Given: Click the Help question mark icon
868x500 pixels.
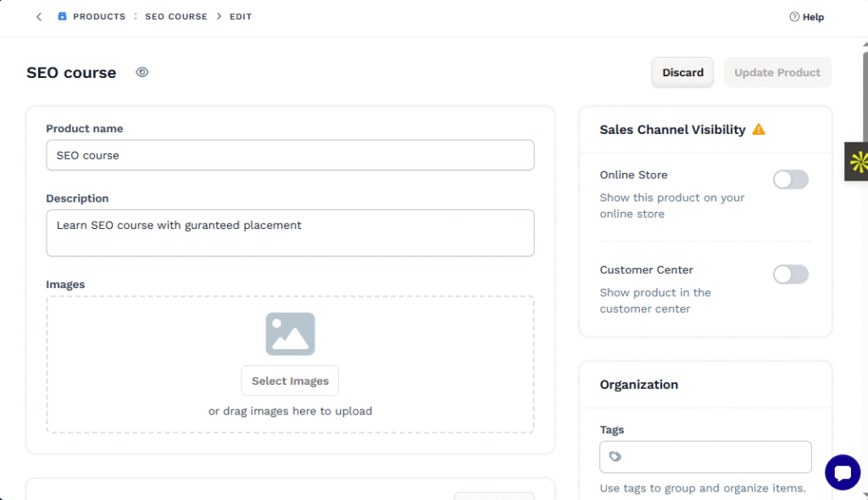Looking at the screenshot, I should click(x=794, y=17).
